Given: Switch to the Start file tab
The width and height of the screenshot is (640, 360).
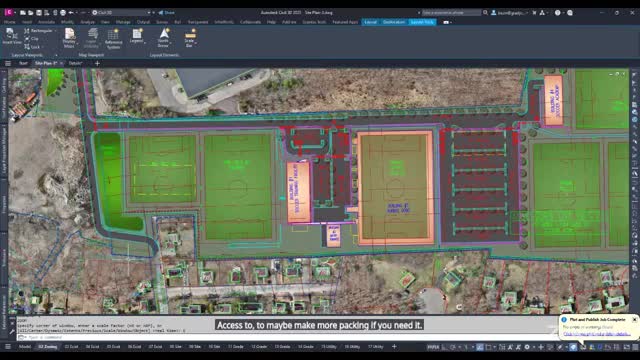Looking at the screenshot, I should 23,63.
